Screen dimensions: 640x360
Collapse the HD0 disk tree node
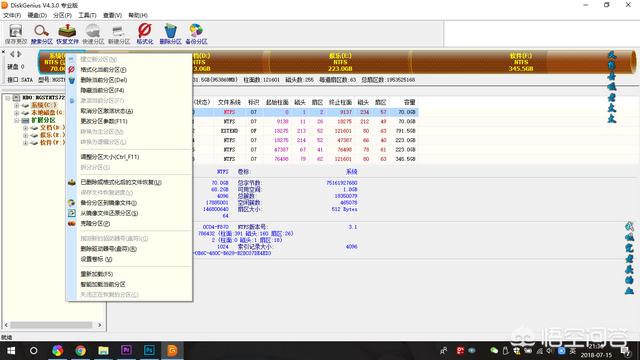(x=8, y=98)
